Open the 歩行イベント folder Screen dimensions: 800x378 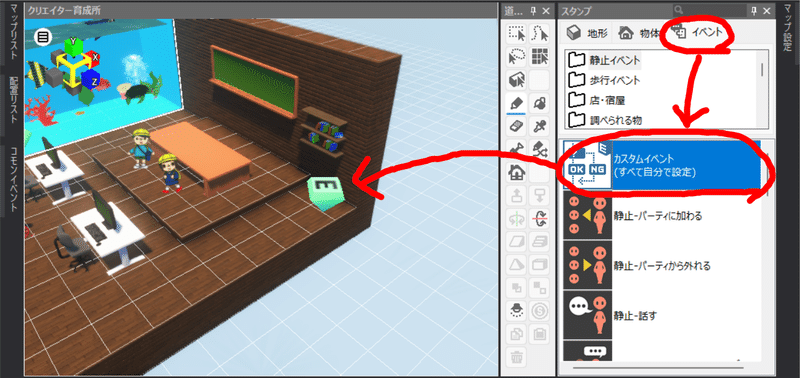(x=605, y=81)
